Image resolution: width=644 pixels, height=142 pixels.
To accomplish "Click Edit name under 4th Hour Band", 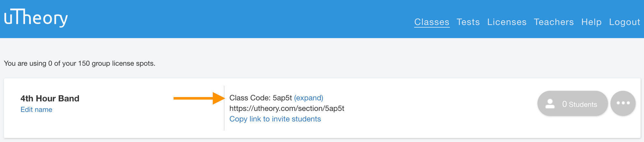I will click(x=36, y=110).
